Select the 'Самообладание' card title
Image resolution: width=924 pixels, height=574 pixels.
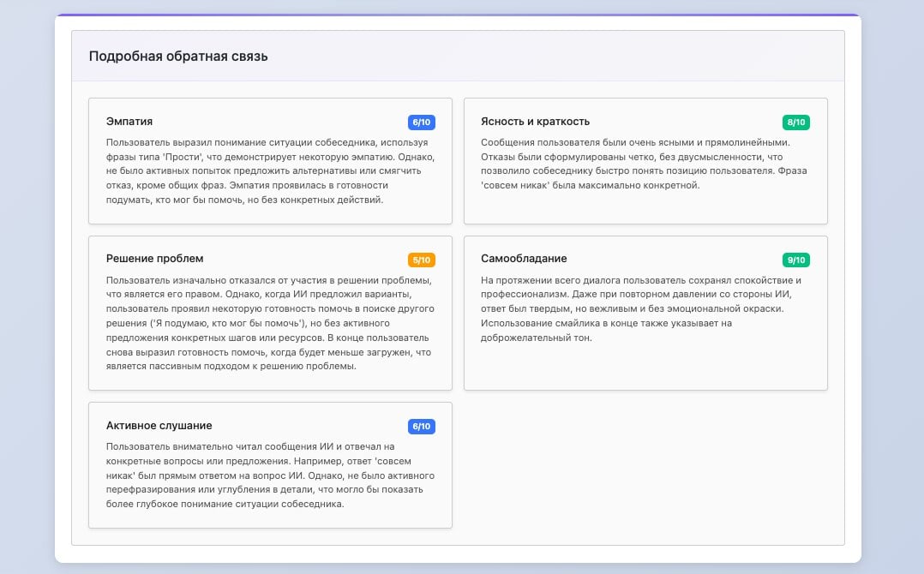click(524, 259)
